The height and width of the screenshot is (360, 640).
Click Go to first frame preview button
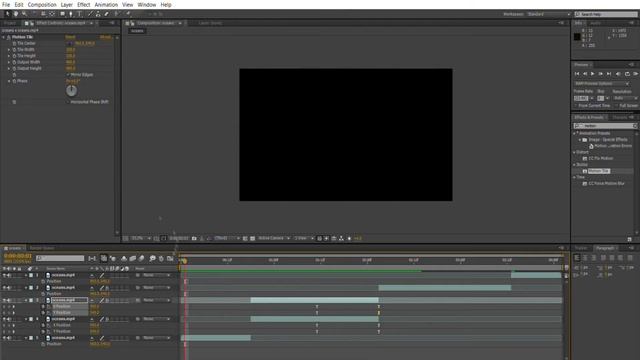click(577, 74)
